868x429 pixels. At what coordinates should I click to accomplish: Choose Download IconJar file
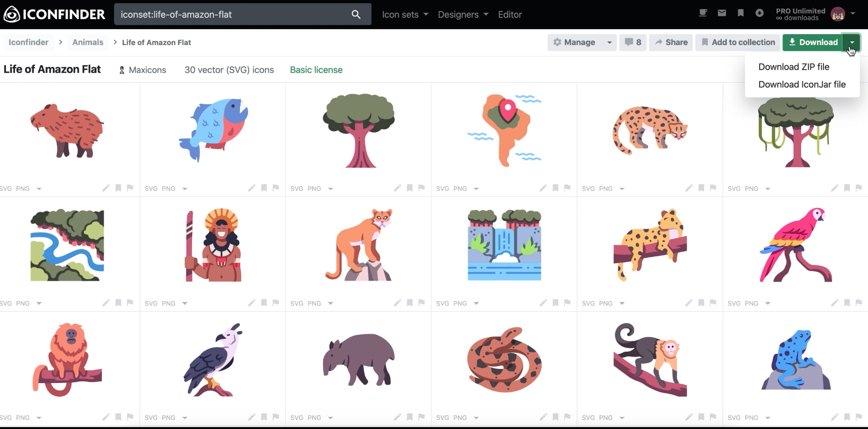(x=802, y=84)
